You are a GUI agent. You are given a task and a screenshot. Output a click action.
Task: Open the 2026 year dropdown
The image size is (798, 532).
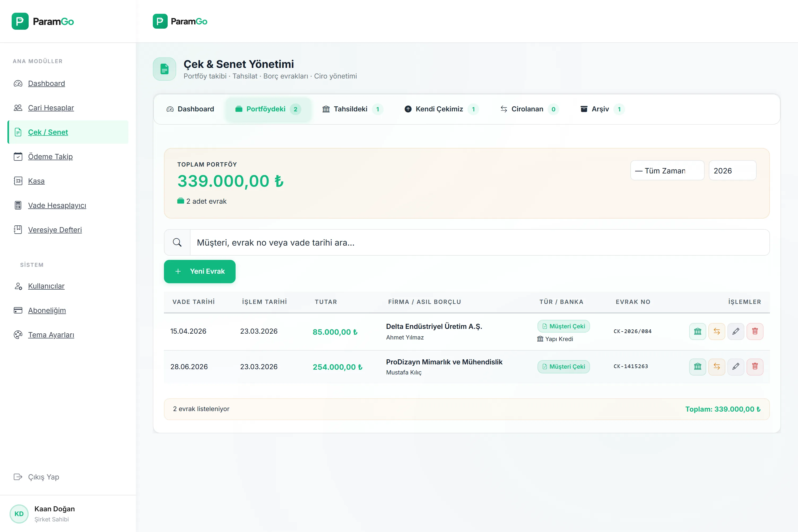(x=732, y=171)
